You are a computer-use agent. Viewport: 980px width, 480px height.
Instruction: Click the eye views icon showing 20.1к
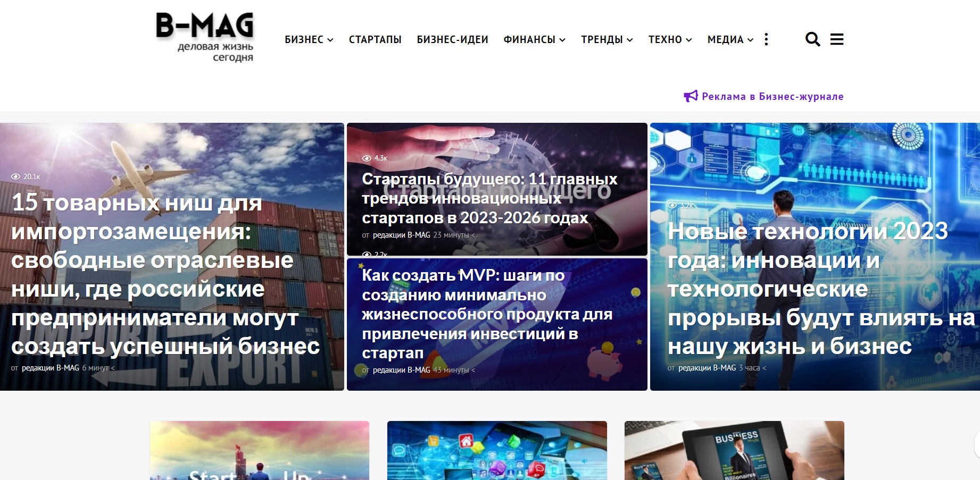(x=15, y=176)
